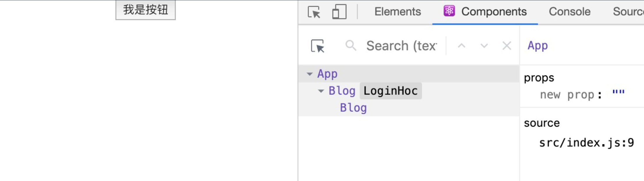Collapse the App component tree node

[x=310, y=74]
